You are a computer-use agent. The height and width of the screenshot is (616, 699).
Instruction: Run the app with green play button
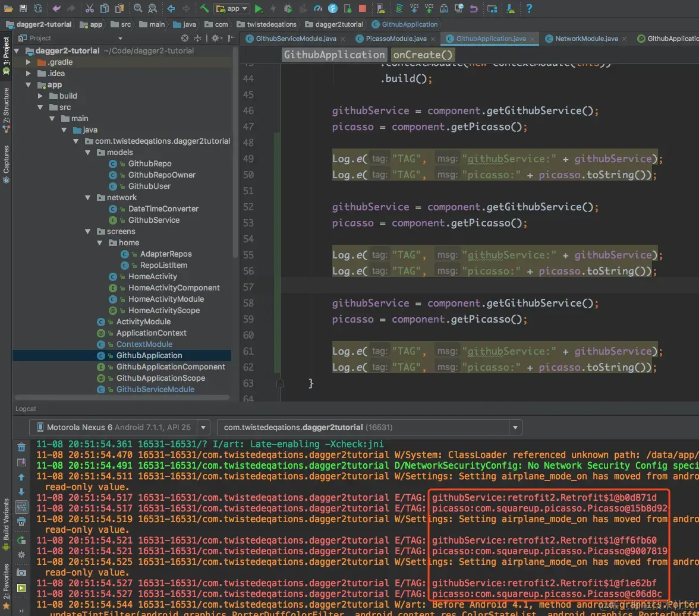pos(259,8)
